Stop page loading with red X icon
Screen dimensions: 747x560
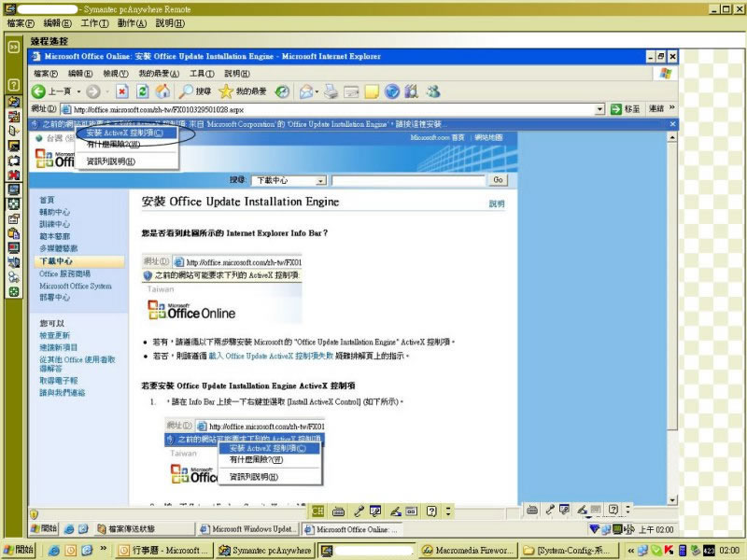(x=122, y=91)
